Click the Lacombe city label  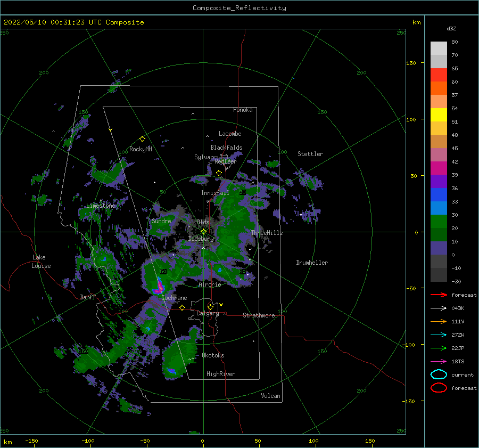click(230, 134)
